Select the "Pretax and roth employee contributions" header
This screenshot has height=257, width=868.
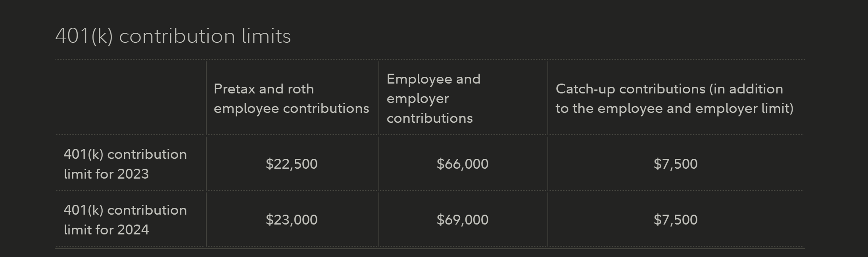click(x=291, y=99)
